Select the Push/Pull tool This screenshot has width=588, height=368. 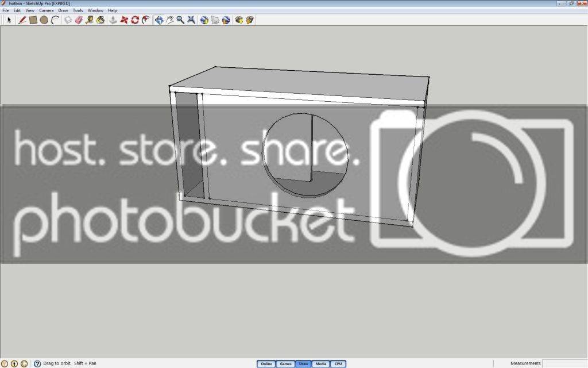[x=113, y=20]
